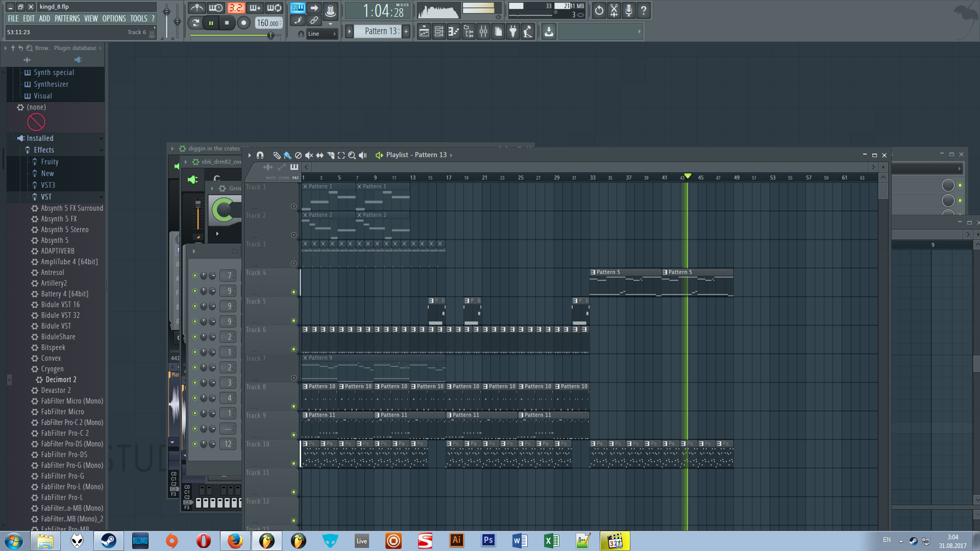
Task: Open the mixer view icon
Action: click(x=483, y=32)
